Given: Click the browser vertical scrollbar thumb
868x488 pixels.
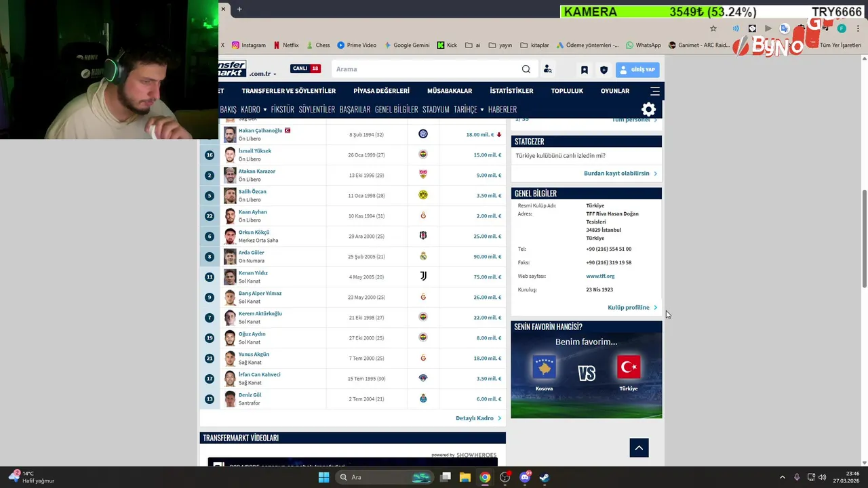Looking at the screenshot, I should tap(864, 239).
